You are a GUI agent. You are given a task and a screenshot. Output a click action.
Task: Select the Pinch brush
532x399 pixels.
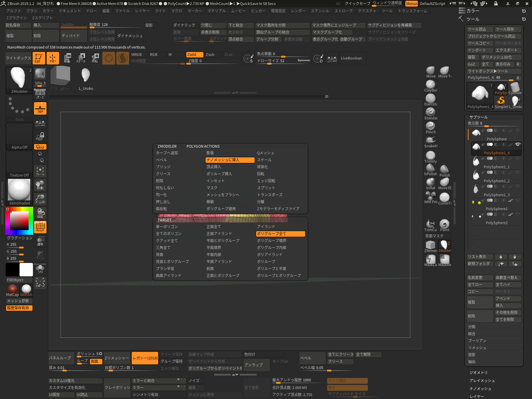coord(431,128)
